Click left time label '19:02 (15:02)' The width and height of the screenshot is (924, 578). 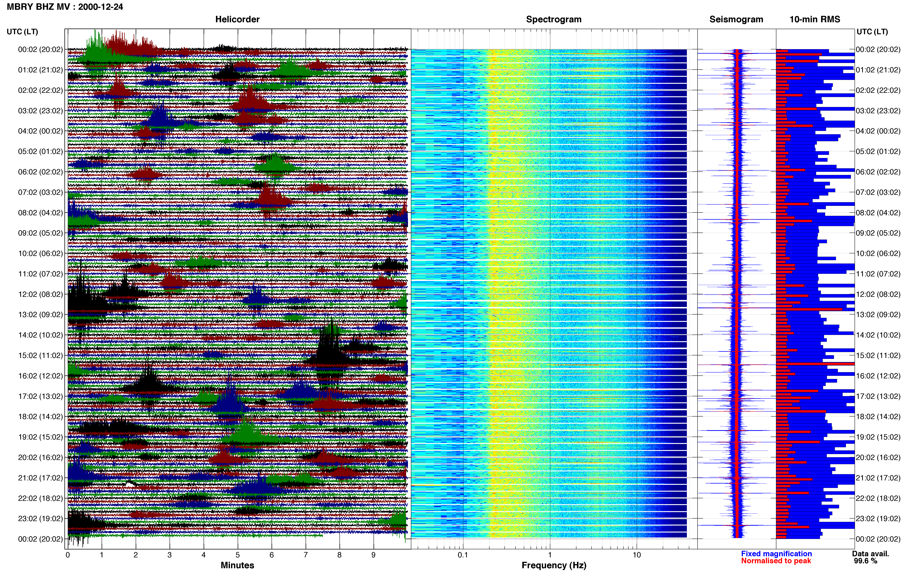point(41,437)
